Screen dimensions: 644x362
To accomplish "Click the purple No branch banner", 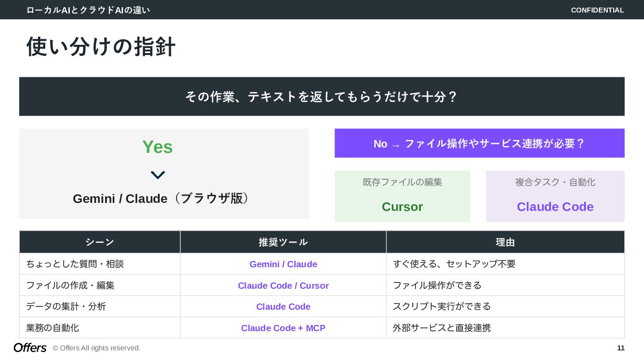I will click(x=479, y=143).
